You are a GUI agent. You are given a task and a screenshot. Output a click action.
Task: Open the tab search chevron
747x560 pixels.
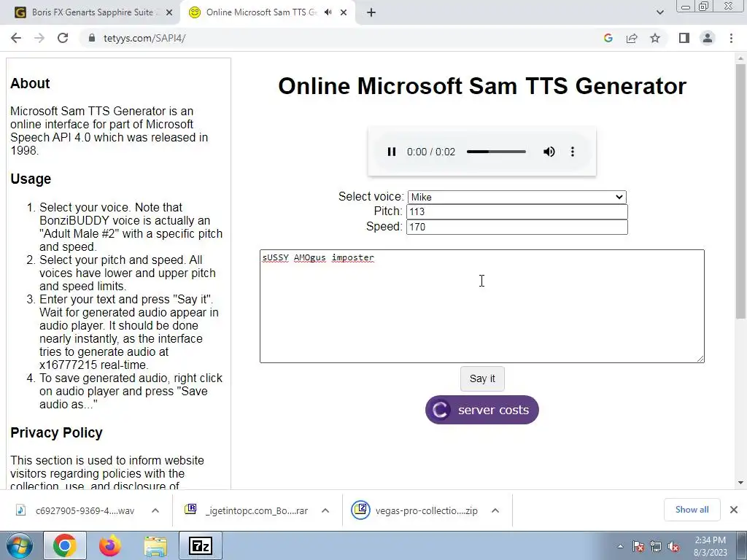(659, 12)
